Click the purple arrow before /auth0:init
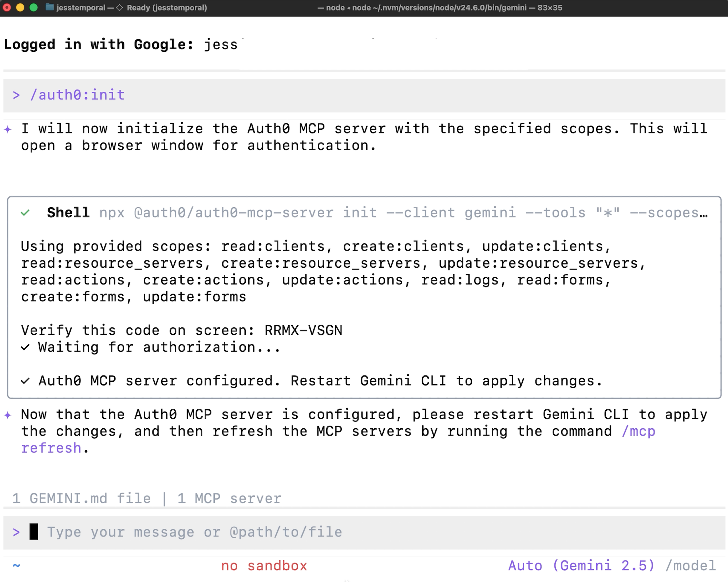The width and height of the screenshot is (728, 582). 16,95
